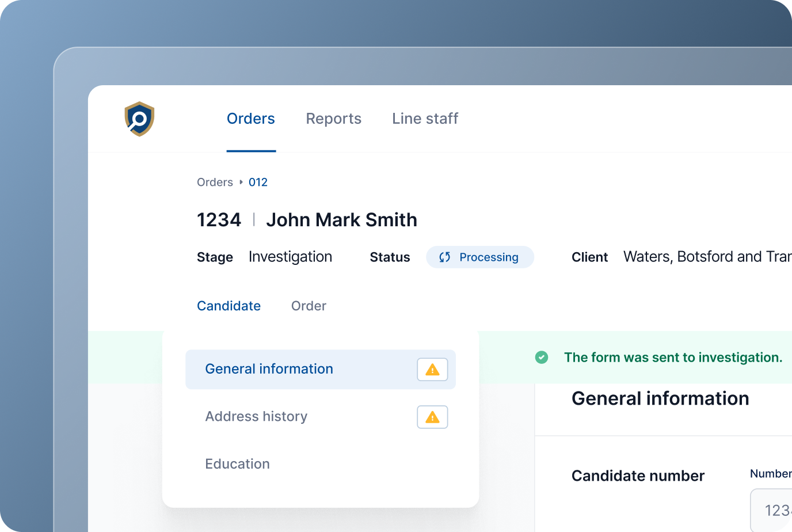Click warning icon beside General information
This screenshot has height=532, width=792.
click(432, 370)
